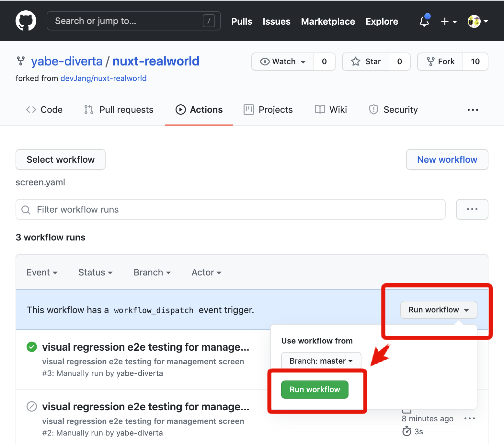Click the cancelled status icon on run #2

[x=32, y=406]
